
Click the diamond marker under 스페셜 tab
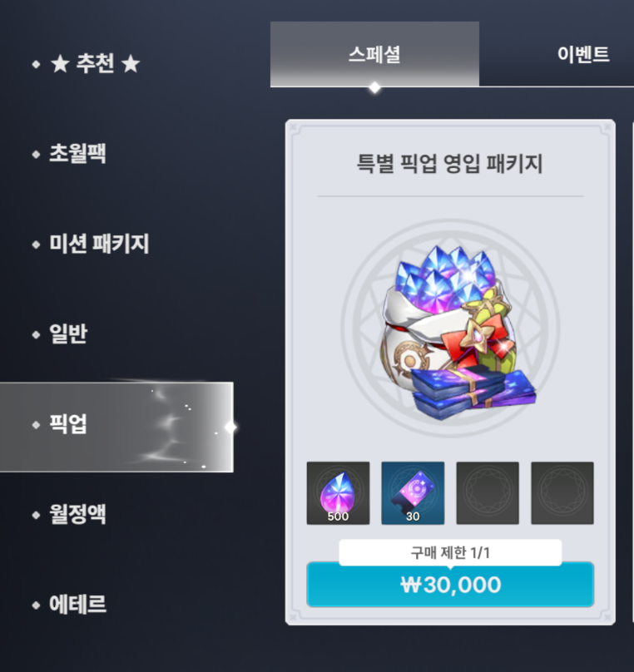374,87
